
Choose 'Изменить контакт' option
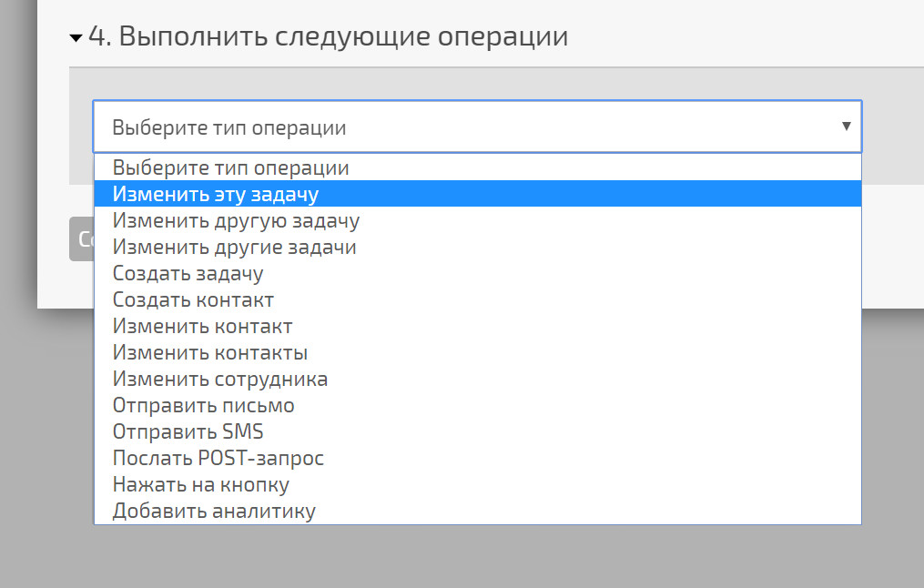[x=478, y=326]
